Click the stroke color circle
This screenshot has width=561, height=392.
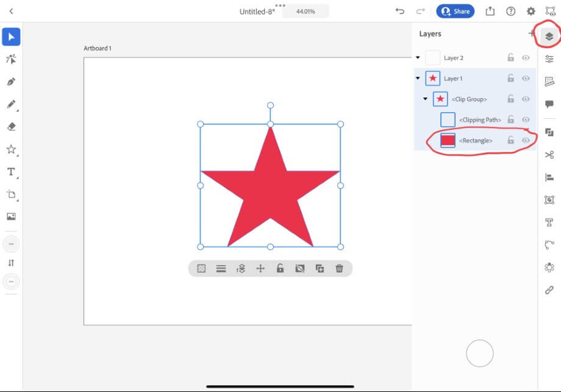point(11,282)
